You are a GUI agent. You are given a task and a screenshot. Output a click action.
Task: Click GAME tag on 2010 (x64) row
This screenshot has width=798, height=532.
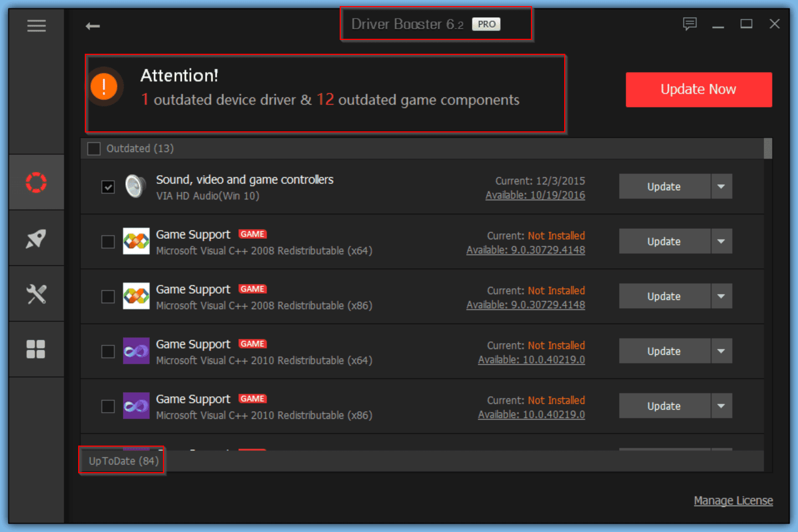pos(253,344)
